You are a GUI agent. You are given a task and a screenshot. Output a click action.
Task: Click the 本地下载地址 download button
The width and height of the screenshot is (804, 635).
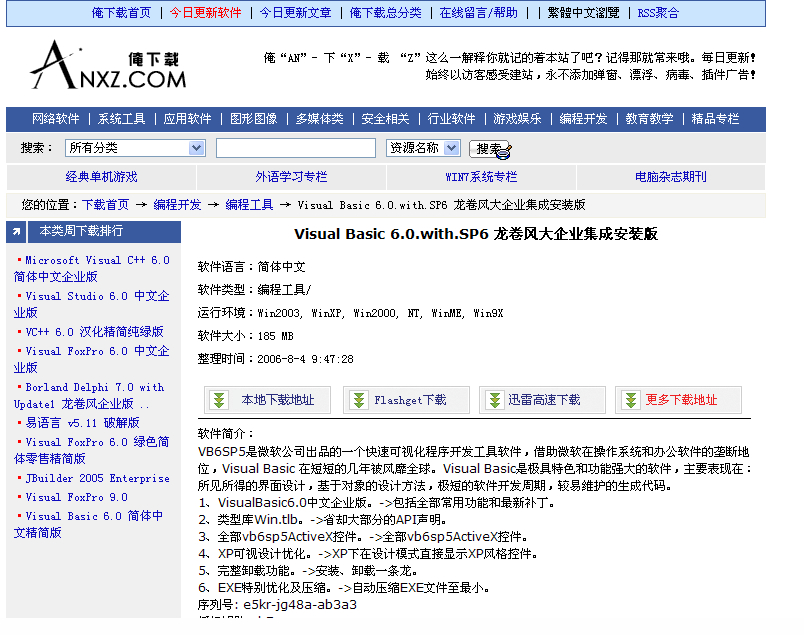[x=267, y=400]
